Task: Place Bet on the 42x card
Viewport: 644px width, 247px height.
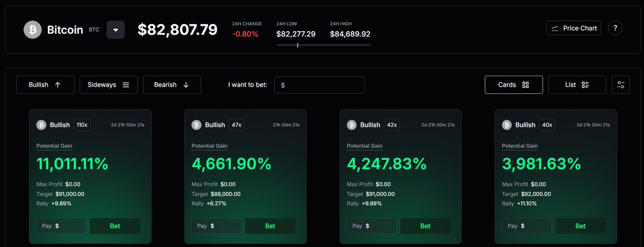Action: point(425,226)
